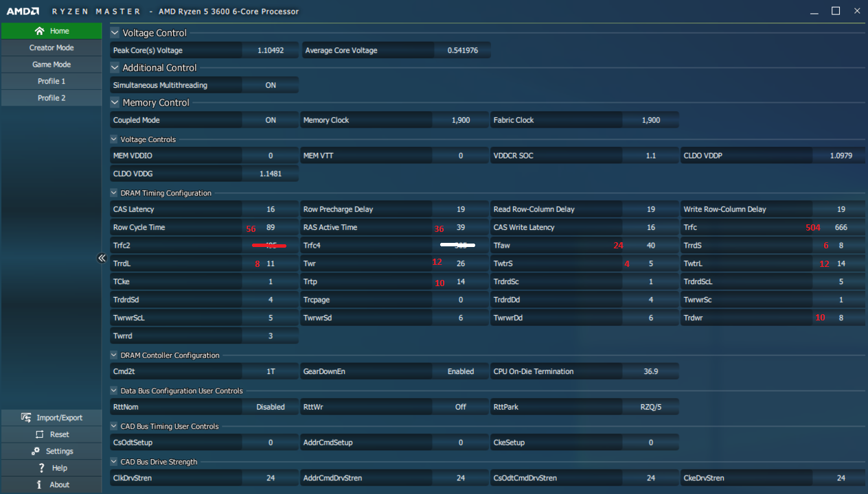The image size is (868, 494).
Task: Open the Import/Export option
Action: click(x=52, y=418)
